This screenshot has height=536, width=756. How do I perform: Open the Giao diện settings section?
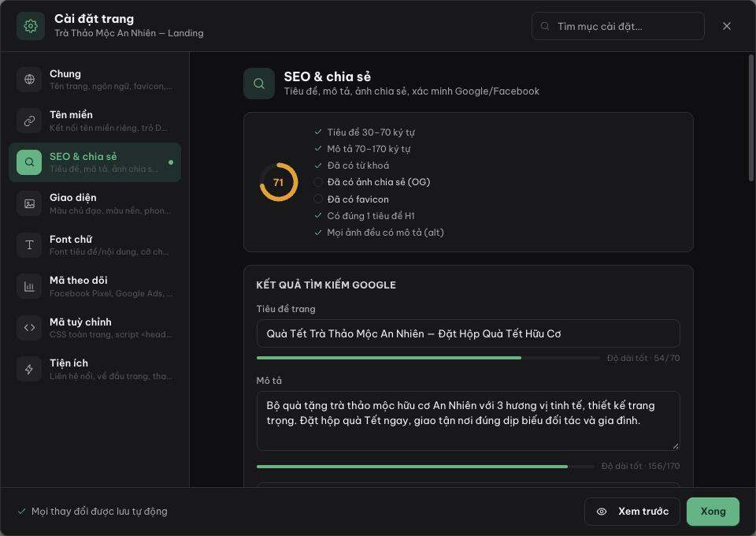click(x=95, y=203)
